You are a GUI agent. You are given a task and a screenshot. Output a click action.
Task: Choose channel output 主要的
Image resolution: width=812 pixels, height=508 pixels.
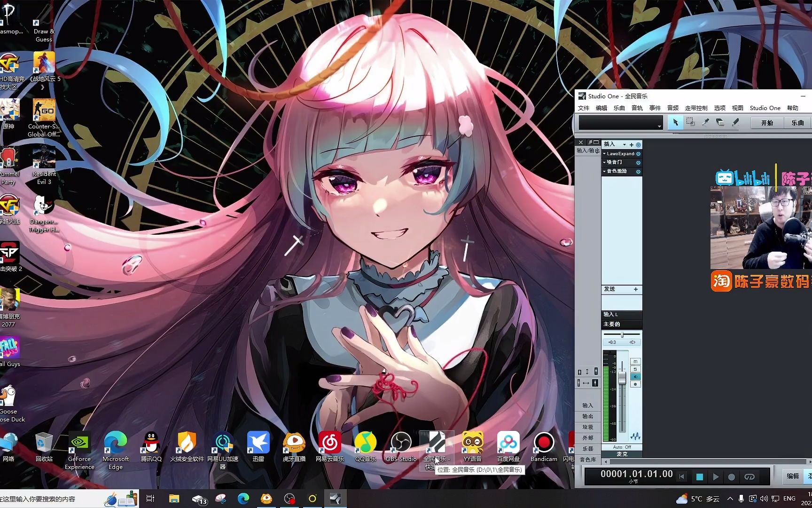622,324
